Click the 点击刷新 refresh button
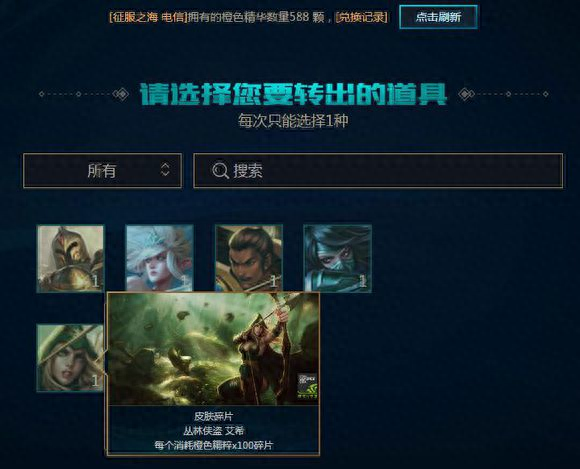The image size is (580, 469). pos(438,17)
